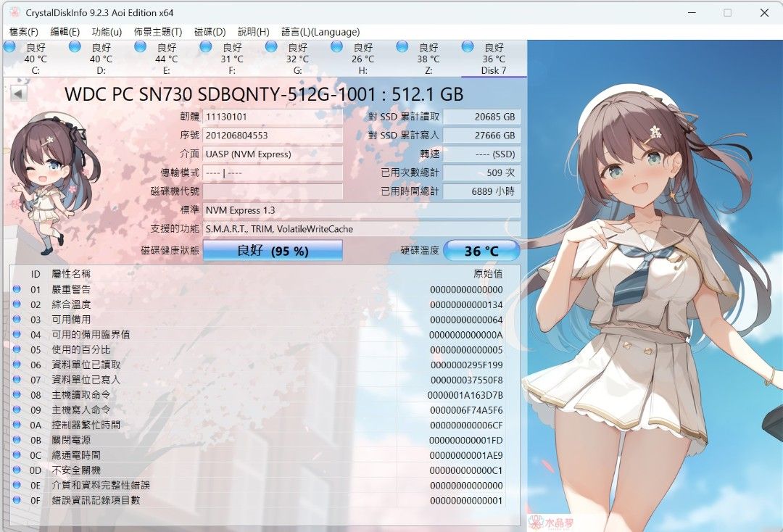Click the raw value 0000000295F199
This screenshot has height=532, width=783.
coord(466,365)
